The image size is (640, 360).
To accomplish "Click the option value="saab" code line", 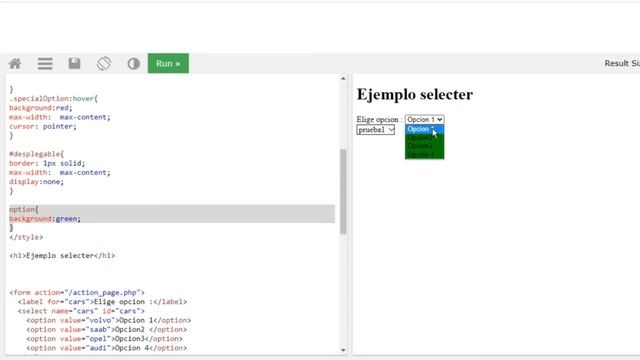I will (107, 330).
